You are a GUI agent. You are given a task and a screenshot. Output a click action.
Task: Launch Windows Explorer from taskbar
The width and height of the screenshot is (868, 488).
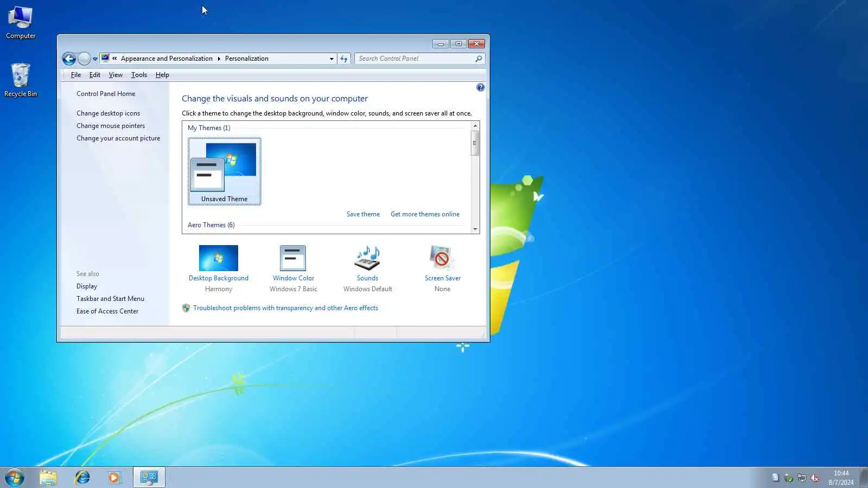coord(48,478)
